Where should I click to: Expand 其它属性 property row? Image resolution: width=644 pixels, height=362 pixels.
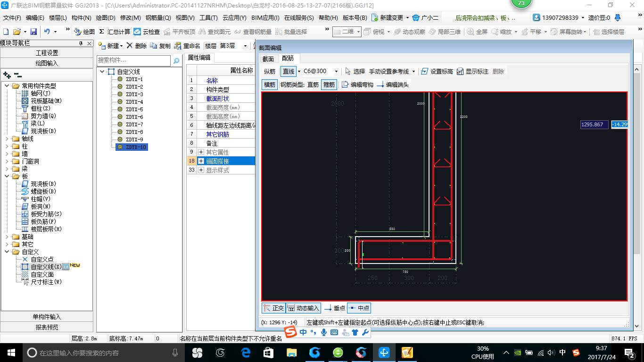201,152
